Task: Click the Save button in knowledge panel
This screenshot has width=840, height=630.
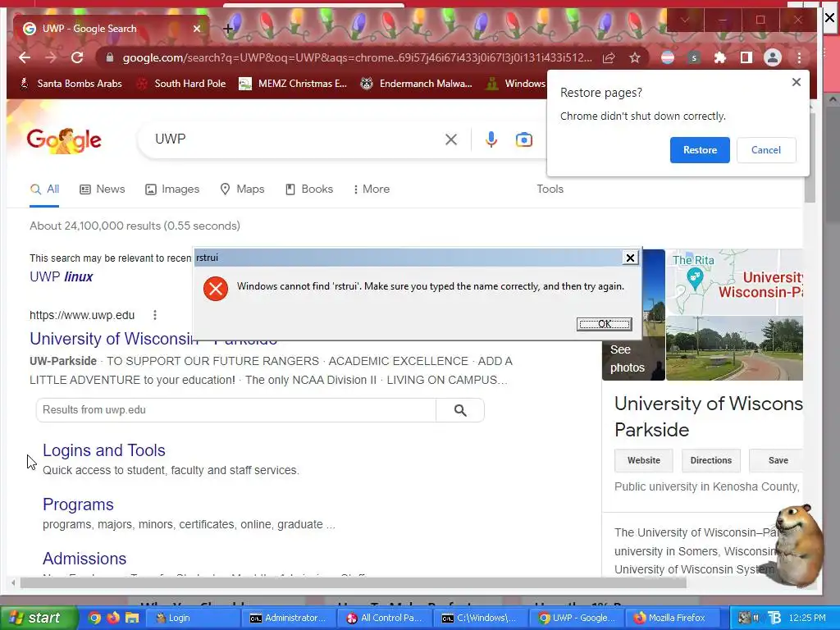Action: pyautogui.click(x=777, y=461)
